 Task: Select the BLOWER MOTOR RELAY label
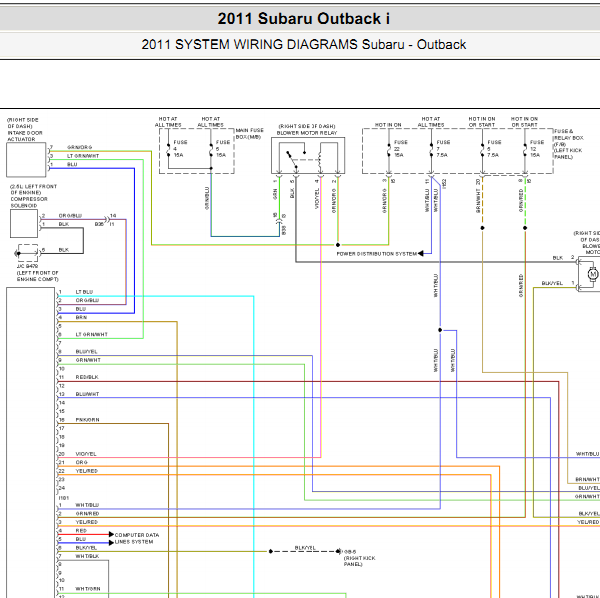pyautogui.click(x=307, y=133)
